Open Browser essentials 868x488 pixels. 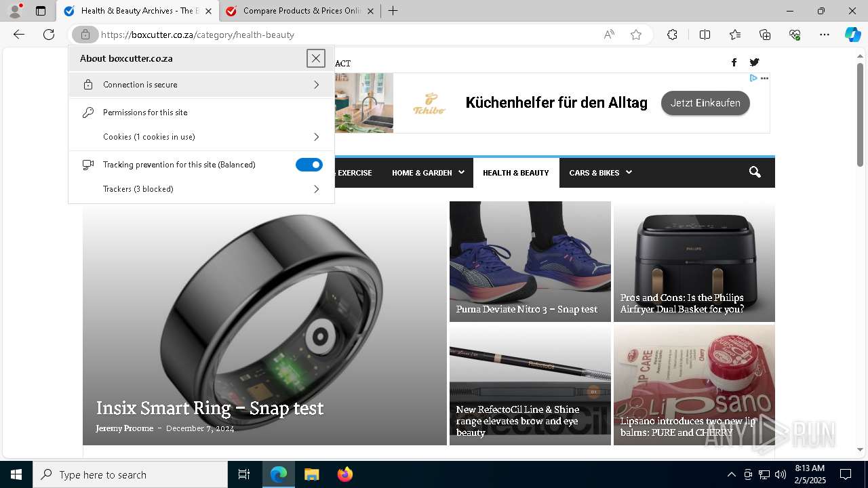click(x=795, y=35)
